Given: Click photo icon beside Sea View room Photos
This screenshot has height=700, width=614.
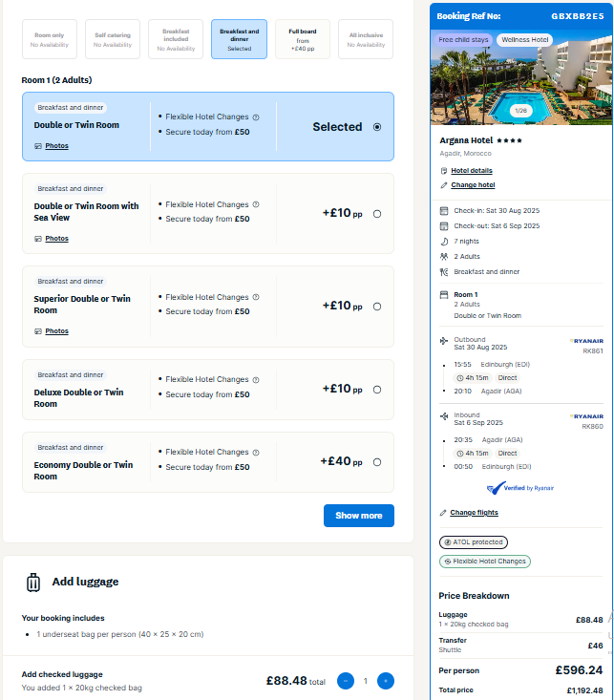Looking at the screenshot, I should (x=38, y=239).
